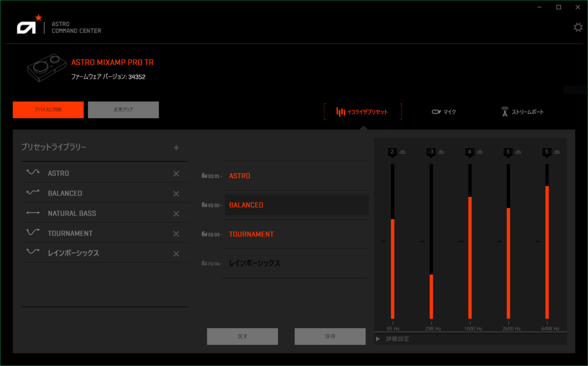This screenshot has height=366, width=588.
Task: Adjust the 95 Hz band slider
Action: click(x=392, y=241)
